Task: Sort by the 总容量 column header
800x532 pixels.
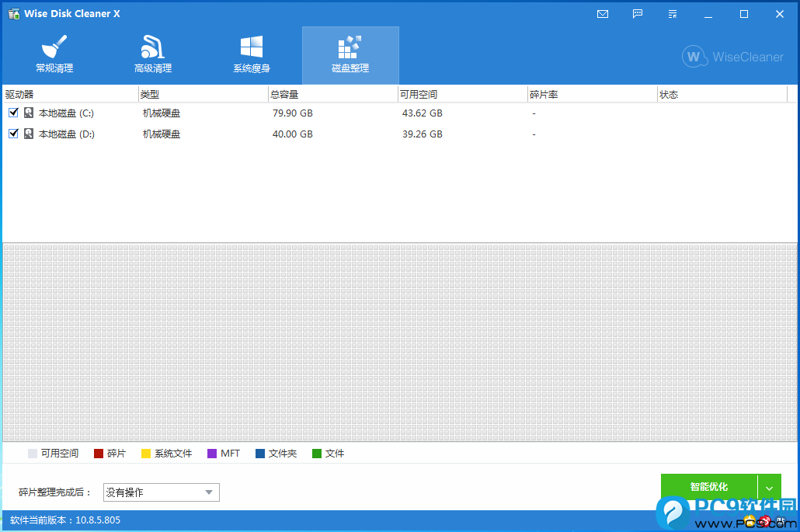Action: coord(332,95)
